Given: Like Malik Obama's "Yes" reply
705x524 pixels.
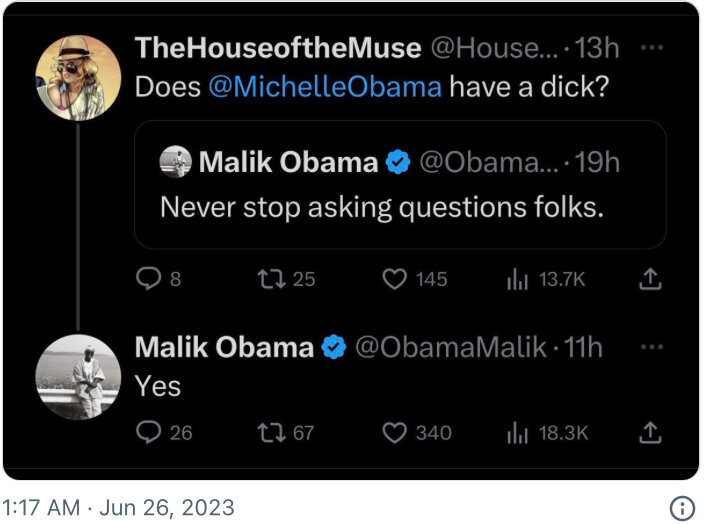Looking at the screenshot, I should pos(396,433).
